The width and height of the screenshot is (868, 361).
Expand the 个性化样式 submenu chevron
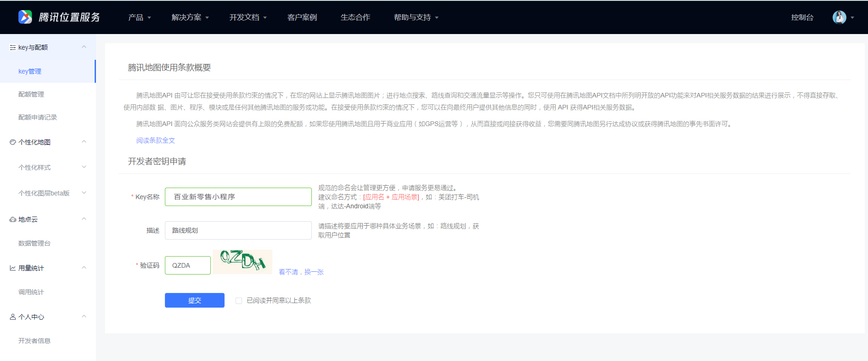(x=84, y=167)
